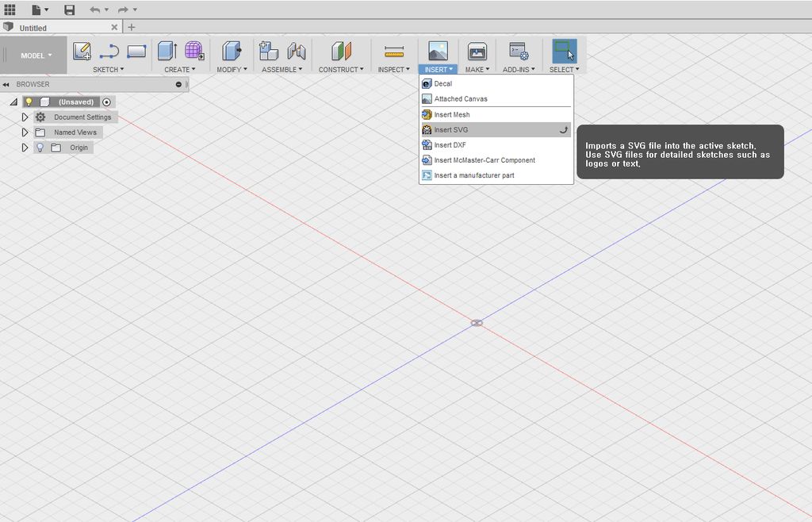Open the SELECT dropdown menu

[x=565, y=69]
